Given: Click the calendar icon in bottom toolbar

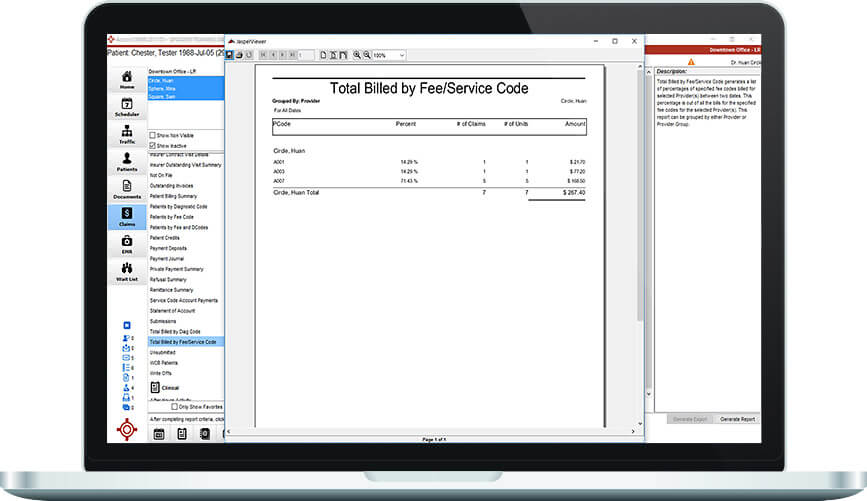Looking at the screenshot, I should (x=159, y=434).
